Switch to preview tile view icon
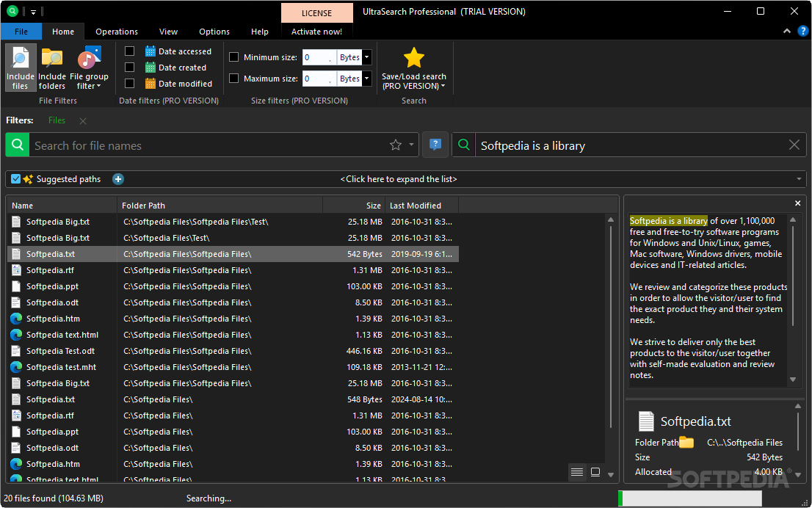The width and height of the screenshot is (812, 508). pos(595,472)
